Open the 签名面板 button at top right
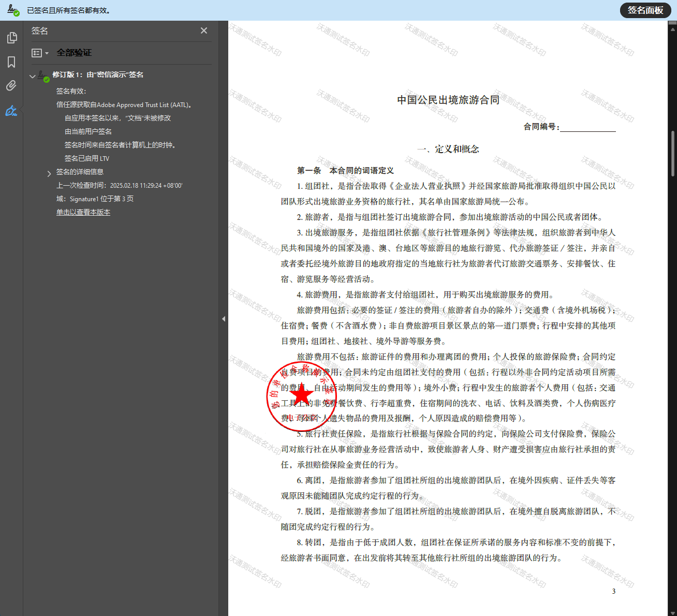 (x=645, y=10)
